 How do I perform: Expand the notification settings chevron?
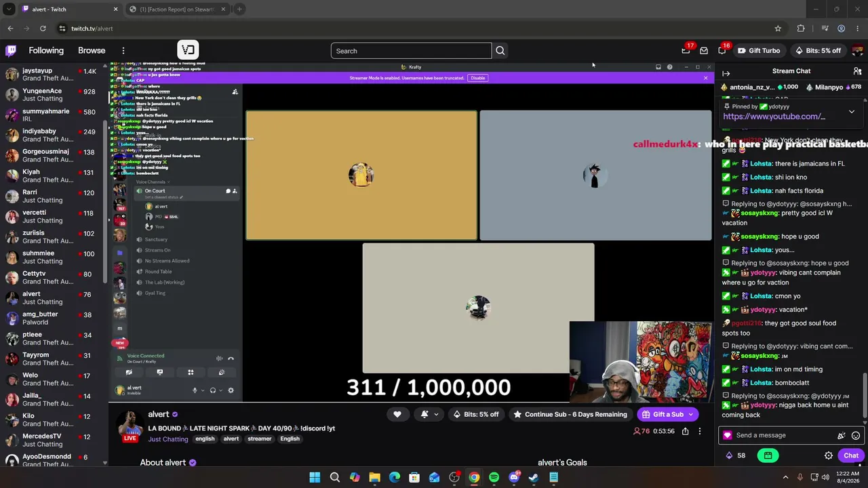coord(436,414)
